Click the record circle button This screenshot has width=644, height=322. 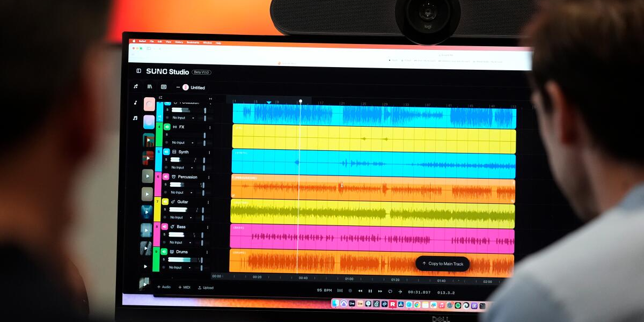point(350,290)
